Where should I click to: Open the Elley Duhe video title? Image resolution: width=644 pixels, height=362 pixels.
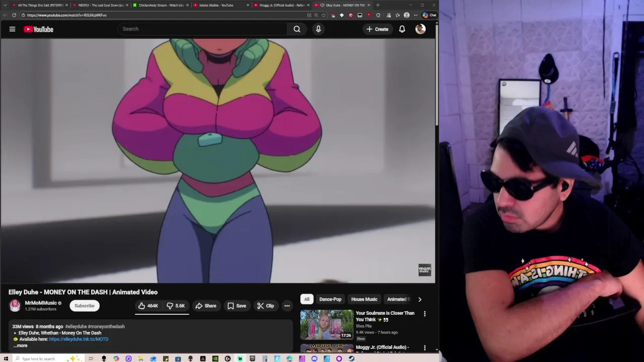tap(83, 292)
